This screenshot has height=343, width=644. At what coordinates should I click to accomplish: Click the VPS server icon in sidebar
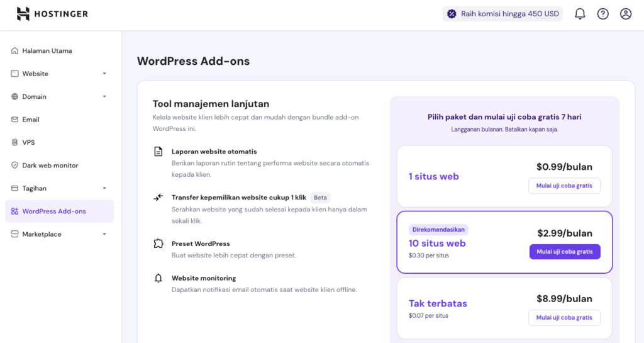pos(15,142)
